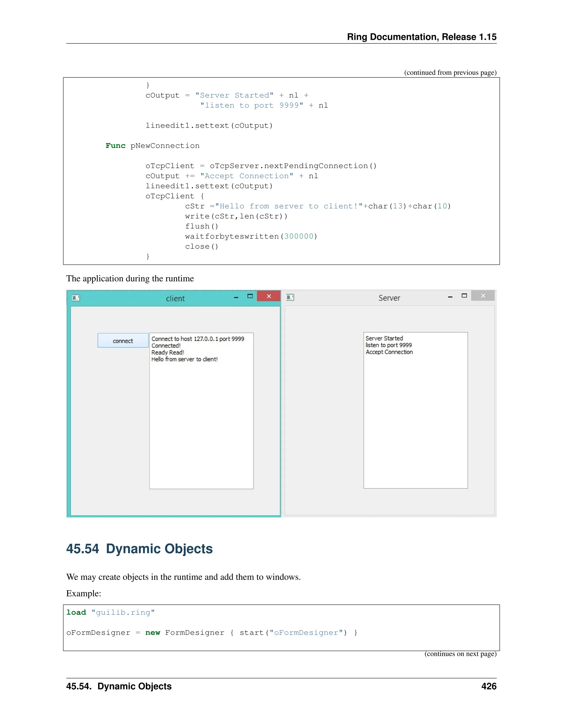Click the connect button in client window
This screenshot has height=728, width=563.
123,341
